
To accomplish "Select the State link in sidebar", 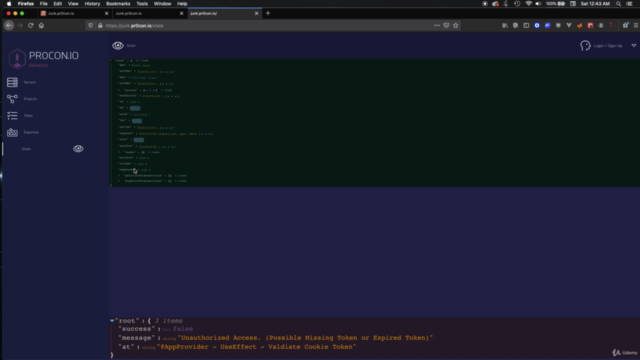I will coord(26,149).
